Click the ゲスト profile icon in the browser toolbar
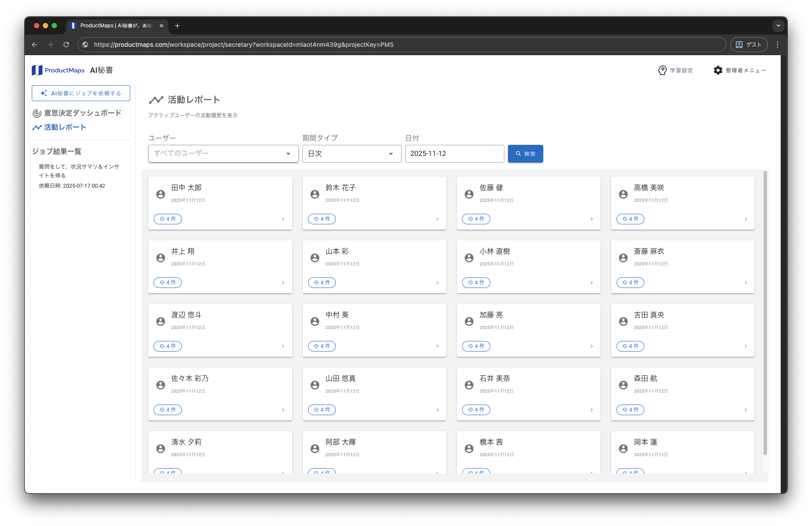 tap(738, 44)
